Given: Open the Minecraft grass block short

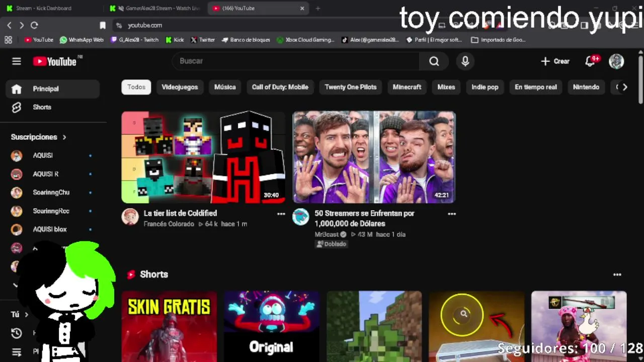Looking at the screenshot, I should pyautogui.click(x=374, y=326).
